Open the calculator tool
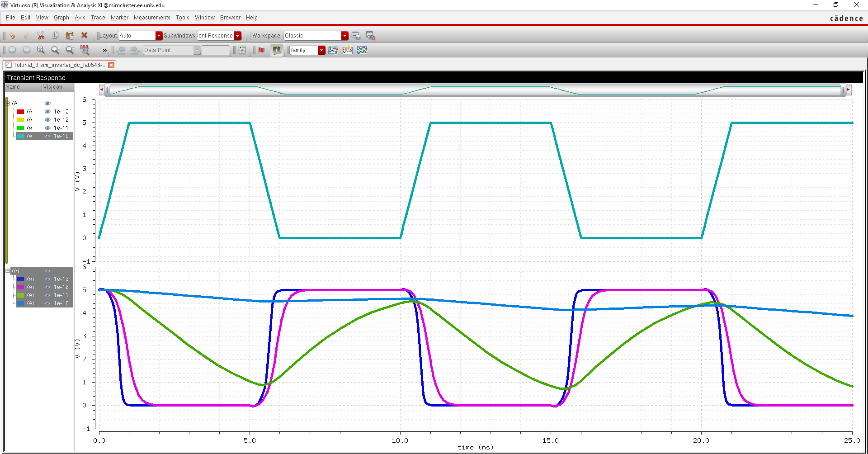 pyautogui.click(x=242, y=50)
